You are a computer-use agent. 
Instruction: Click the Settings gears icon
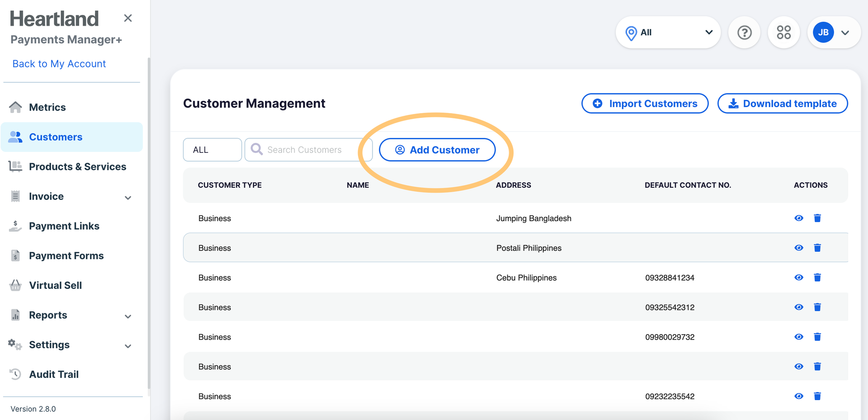pos(15,344)
